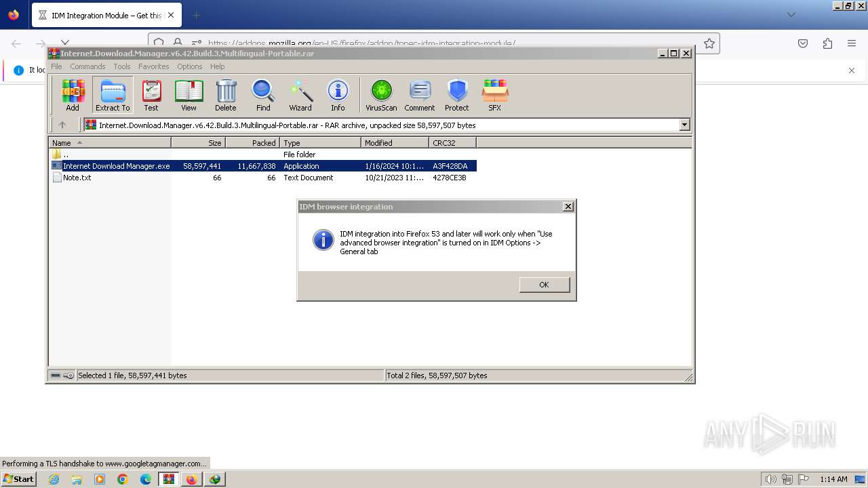The image size is (868, 488).
Task: Click the 1:14 AM system clock
Action: point(833,479)
